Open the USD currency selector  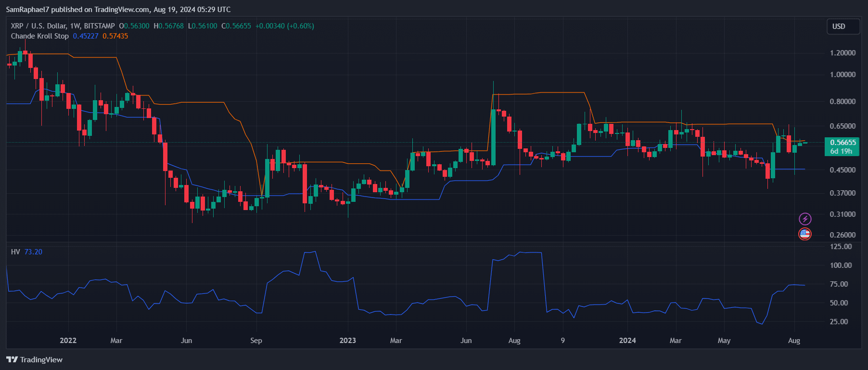pyautogui.click(x=843, y=26)
